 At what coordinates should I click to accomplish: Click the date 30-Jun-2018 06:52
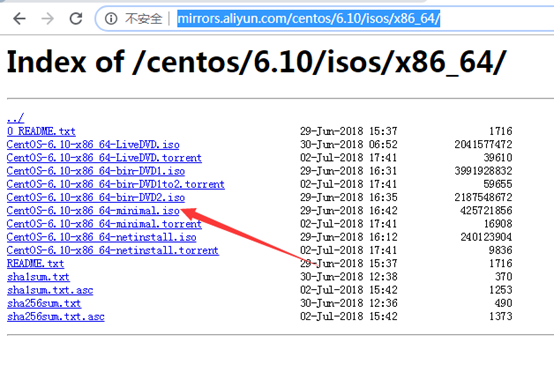(x=349, y=145)
